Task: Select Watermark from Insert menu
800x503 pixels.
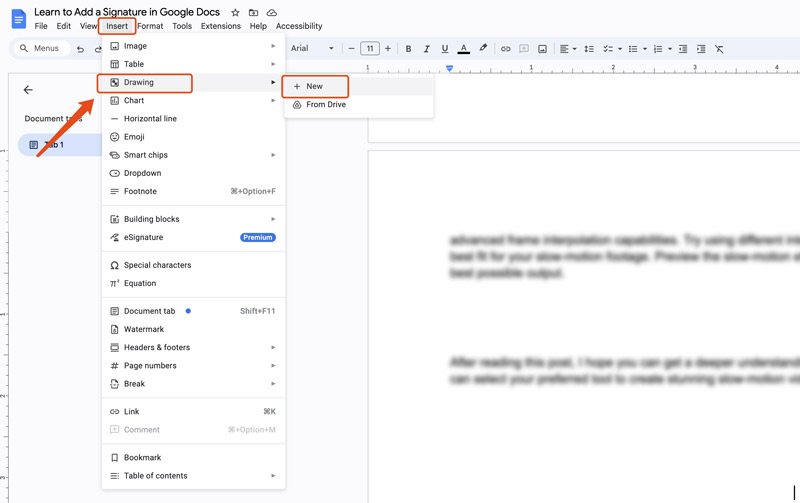Action: tap(193, 329)
